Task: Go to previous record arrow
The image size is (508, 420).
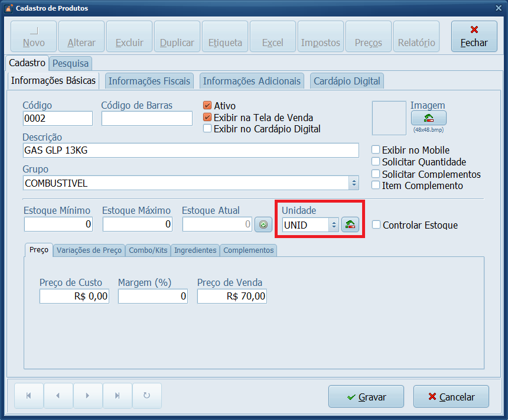Action: pos(58,396)
